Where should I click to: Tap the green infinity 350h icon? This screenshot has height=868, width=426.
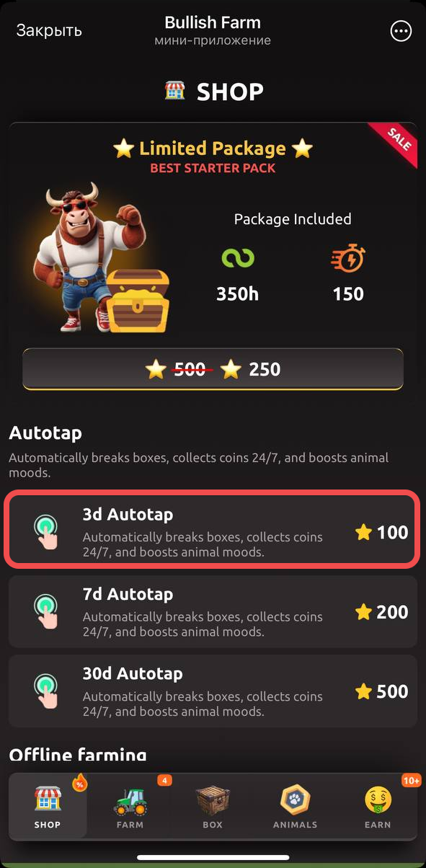coord(238,257)
